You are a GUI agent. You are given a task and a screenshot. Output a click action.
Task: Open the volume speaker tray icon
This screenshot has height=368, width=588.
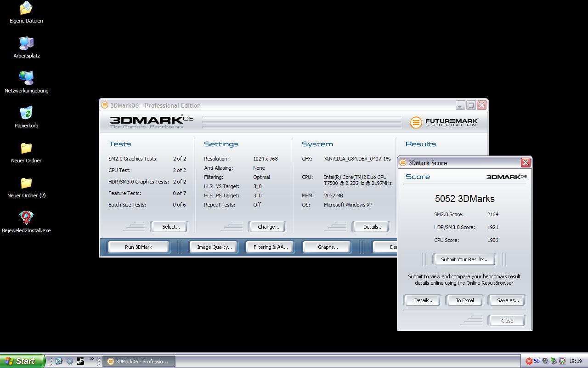point(545,361)
